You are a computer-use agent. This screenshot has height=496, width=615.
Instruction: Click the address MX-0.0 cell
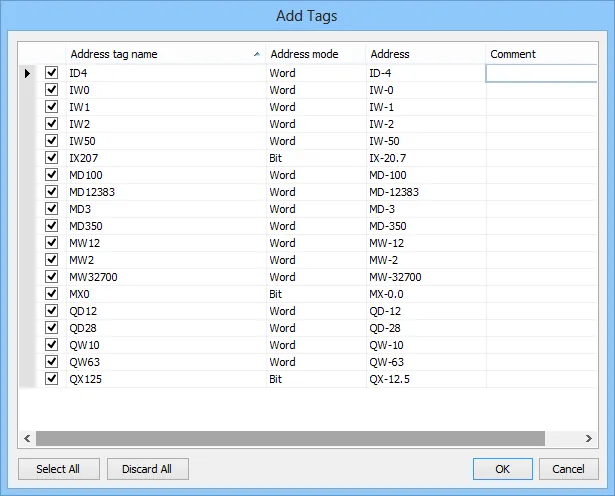click(426, 294)
